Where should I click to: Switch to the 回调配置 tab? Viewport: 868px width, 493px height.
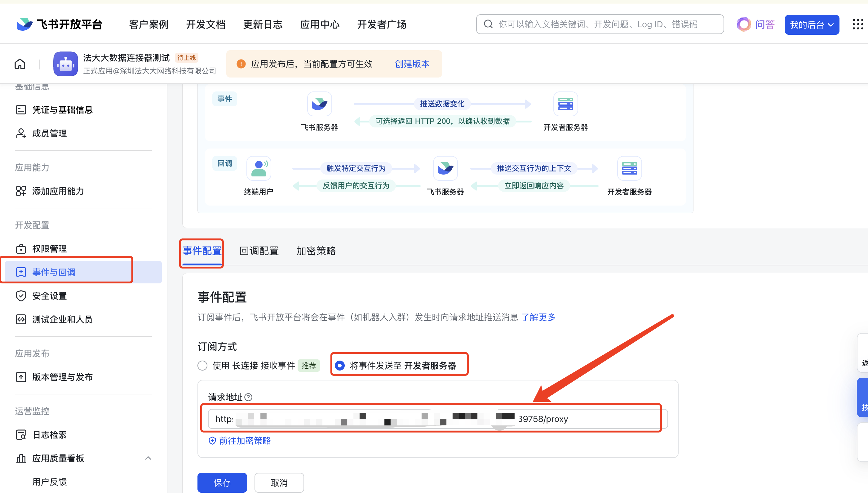pos(259,251)
